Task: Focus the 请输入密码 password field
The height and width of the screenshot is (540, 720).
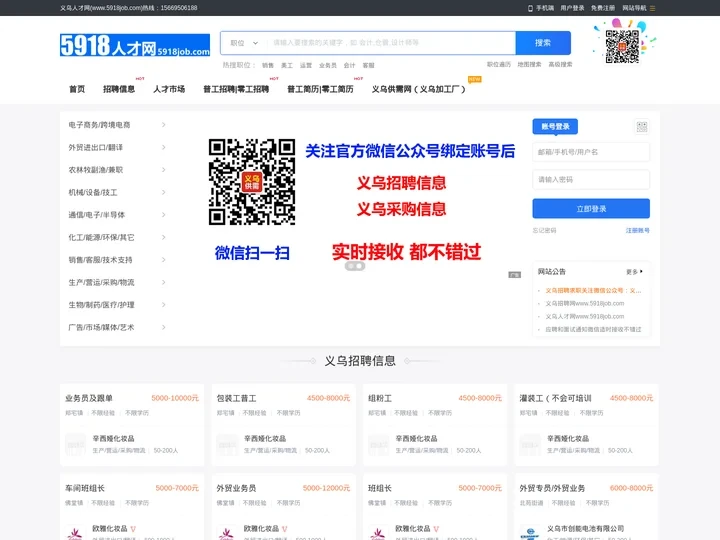Action: [591, 180]
